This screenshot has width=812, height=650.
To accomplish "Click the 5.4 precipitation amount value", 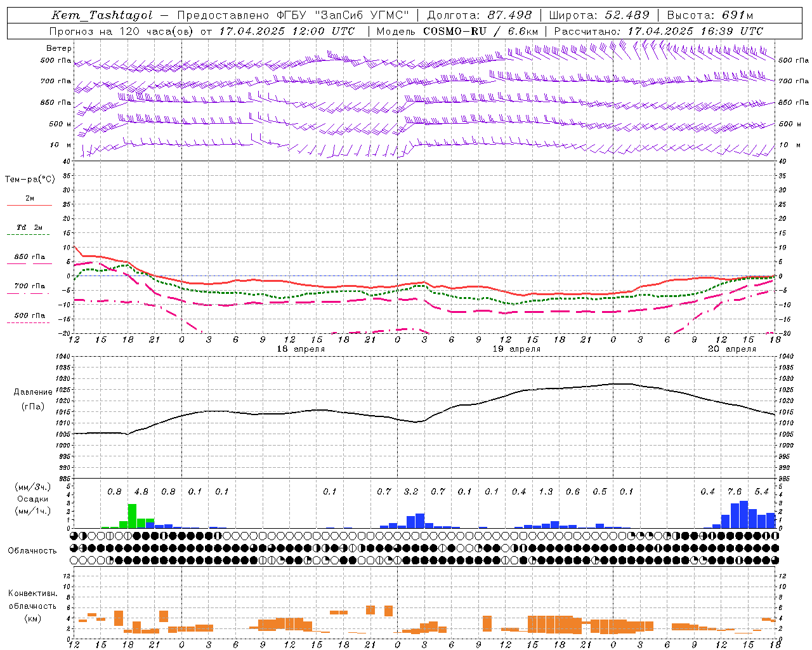I will click(x=762, y=492).
